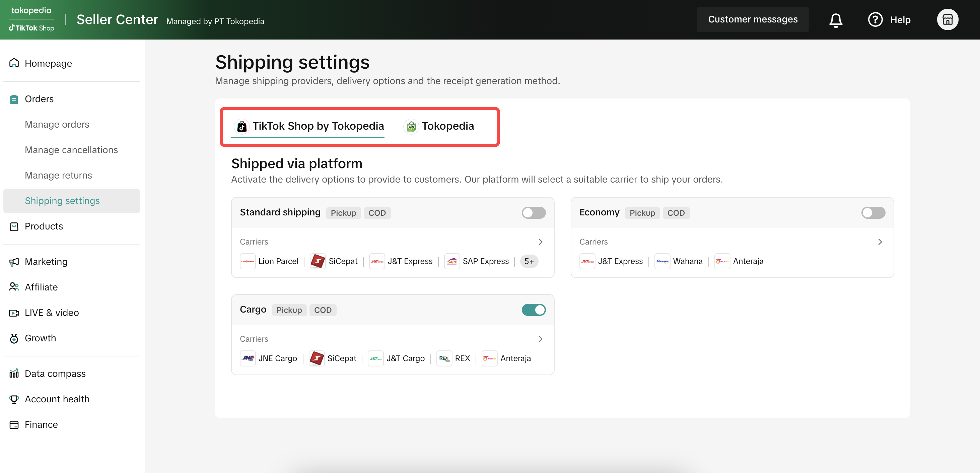Click the Data compass chart icon
The width and height of the screenshot is (980, 473).
[14, 373]
